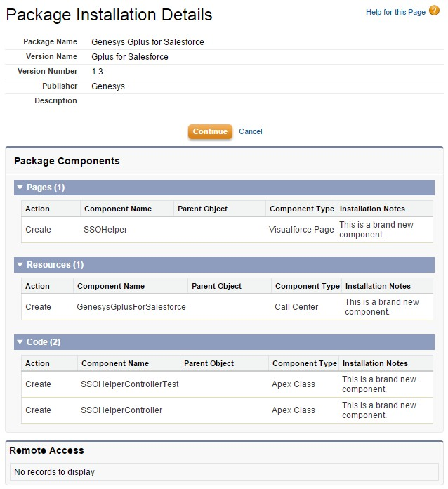Click the SSOHelper component name

pos(105,230)
